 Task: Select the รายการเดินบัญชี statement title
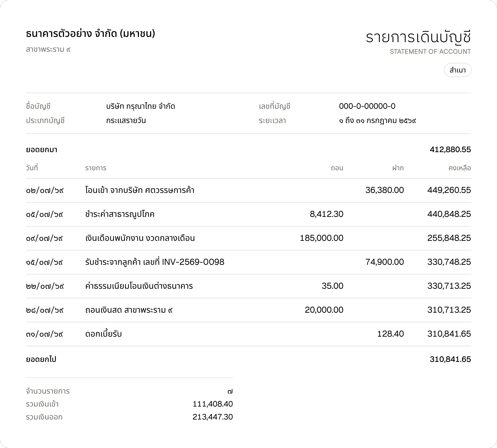tap(418, 37)
